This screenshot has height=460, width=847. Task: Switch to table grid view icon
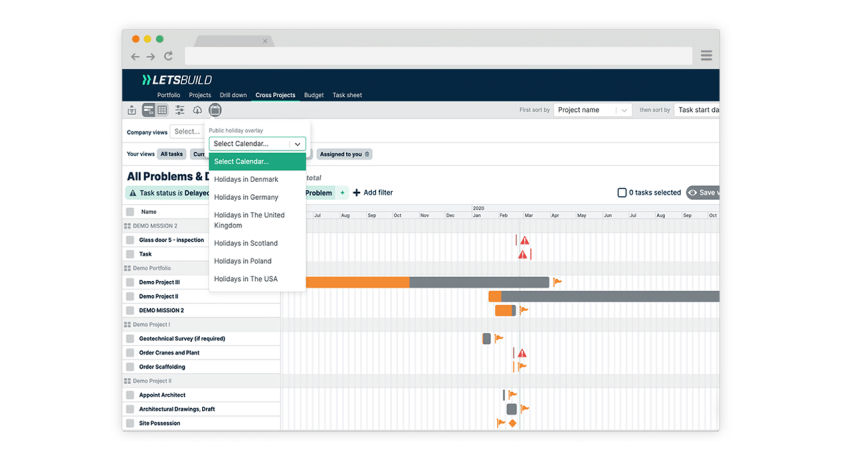(162, 110)
